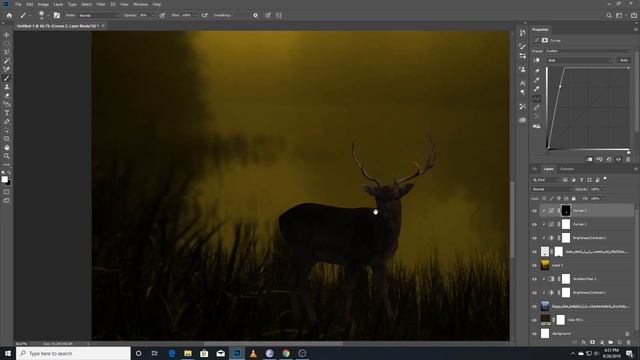Toggle layer visibility icon in Properties panel
640x360 pixels.
[618, 160]
